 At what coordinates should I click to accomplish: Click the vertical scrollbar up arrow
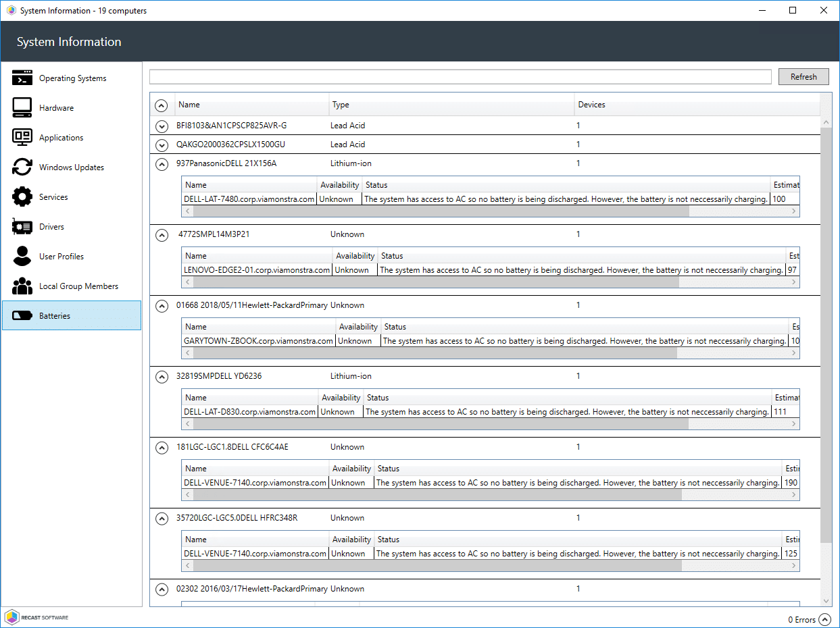click(x=826, y=122)
